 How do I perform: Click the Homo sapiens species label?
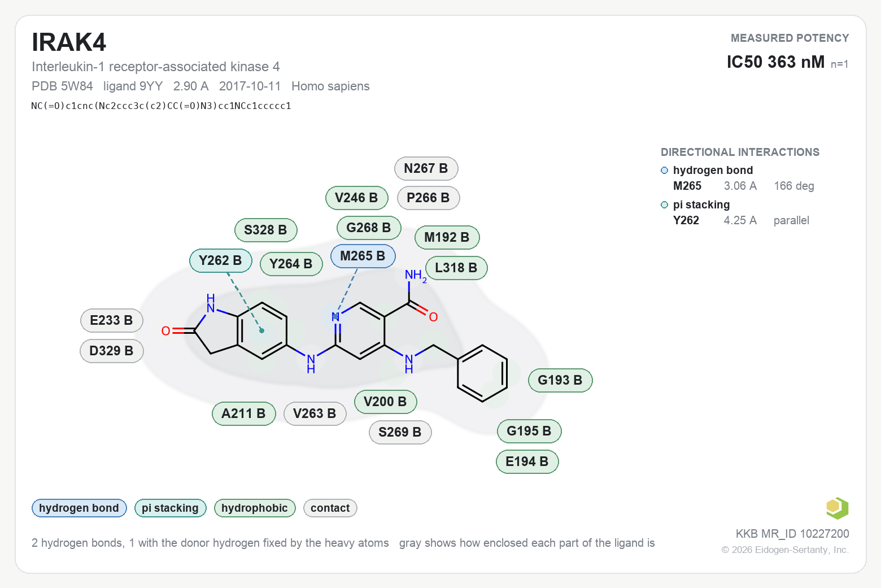330,86
